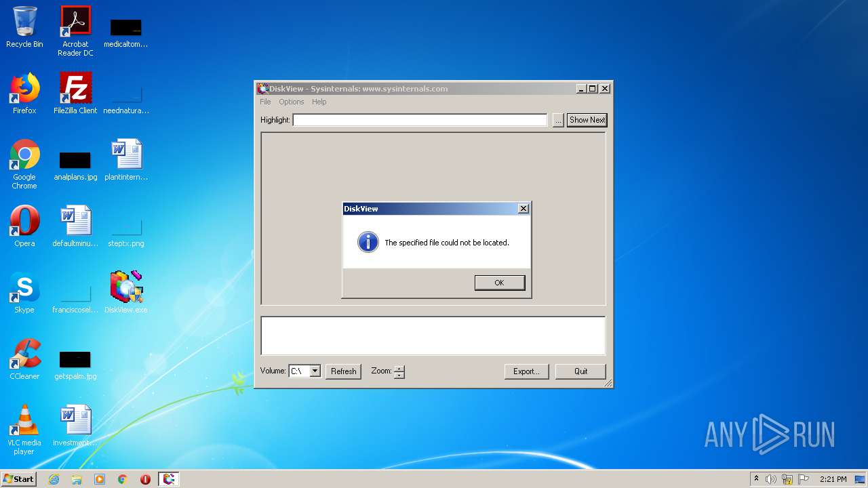This screenshot has height=488, width=868.
Task: Open Firefox desktop shortcut
Action: click(x=24, y=94)
